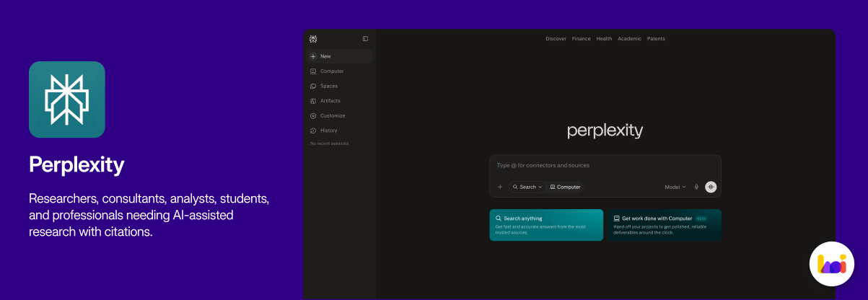Click the History clock icon in the sidebar
The width and height of the screenshot is (868, 300).
(313, 131)
